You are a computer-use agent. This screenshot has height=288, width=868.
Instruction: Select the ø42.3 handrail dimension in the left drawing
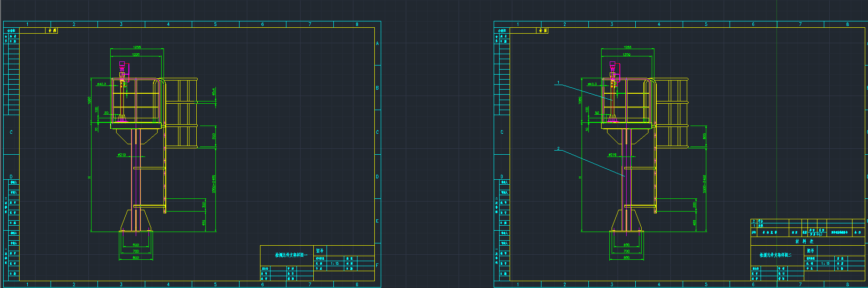(101, 84)
